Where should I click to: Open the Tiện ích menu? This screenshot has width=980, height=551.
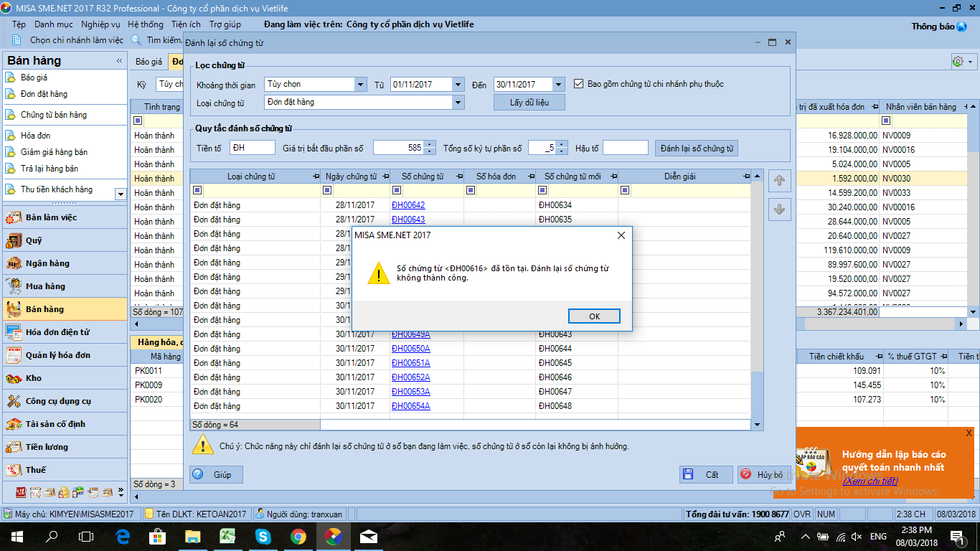pos(186,24)
